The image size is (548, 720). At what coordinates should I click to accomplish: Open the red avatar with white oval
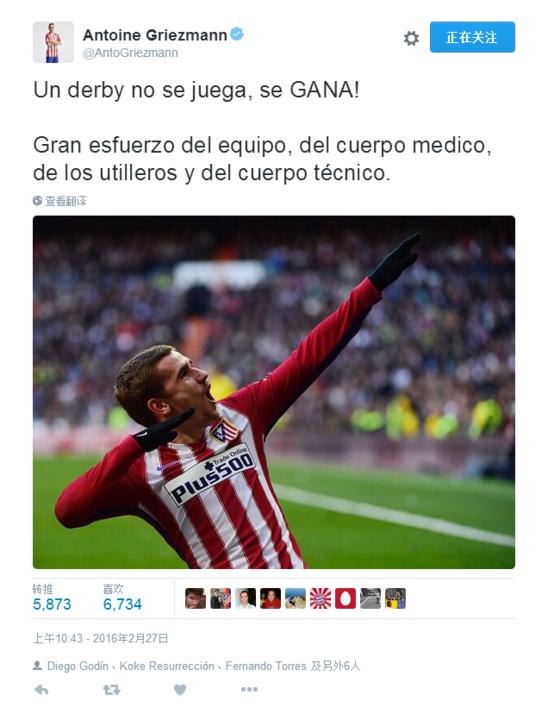click(345, 598)
